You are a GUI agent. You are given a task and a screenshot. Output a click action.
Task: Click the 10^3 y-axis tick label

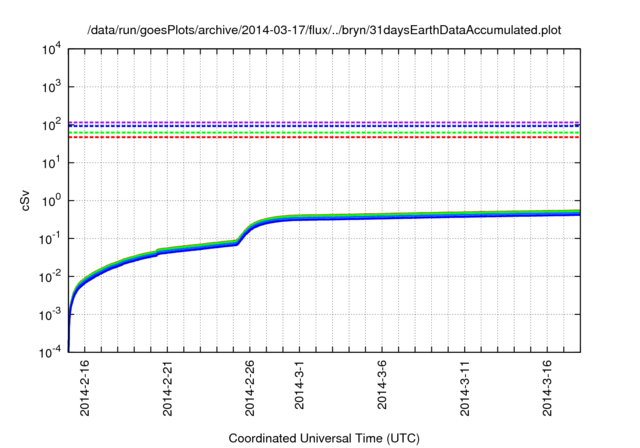tap(51, 87)
